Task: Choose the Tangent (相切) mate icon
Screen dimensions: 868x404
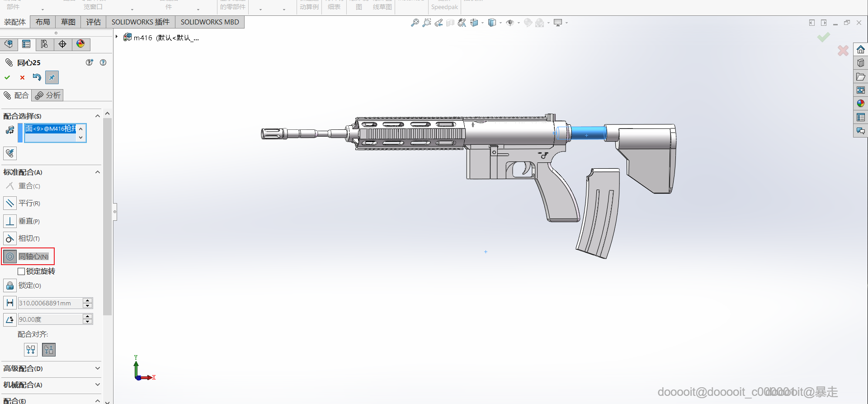Action: (10, 238)
